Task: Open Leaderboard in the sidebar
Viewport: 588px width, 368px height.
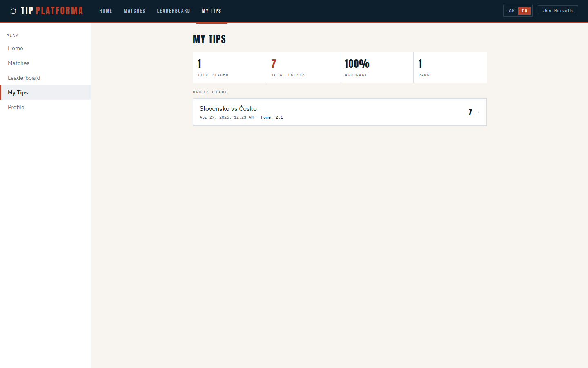Action: tap(24, 78)
